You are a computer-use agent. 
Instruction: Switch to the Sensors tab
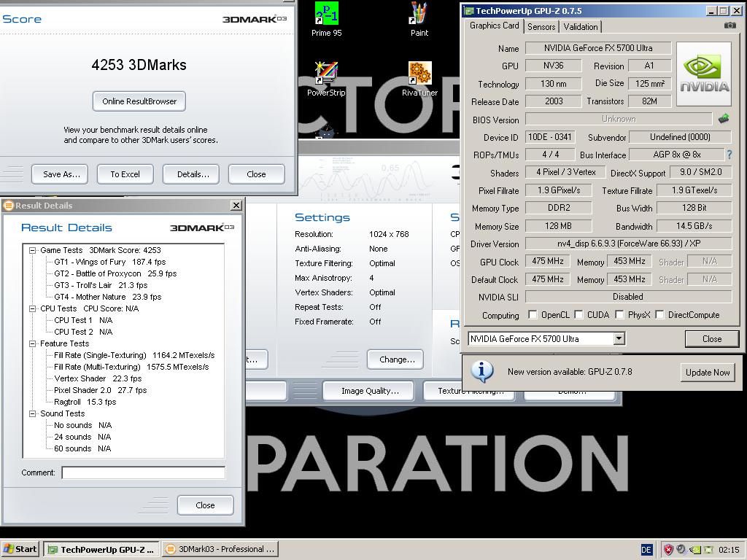tap(541, 27)
